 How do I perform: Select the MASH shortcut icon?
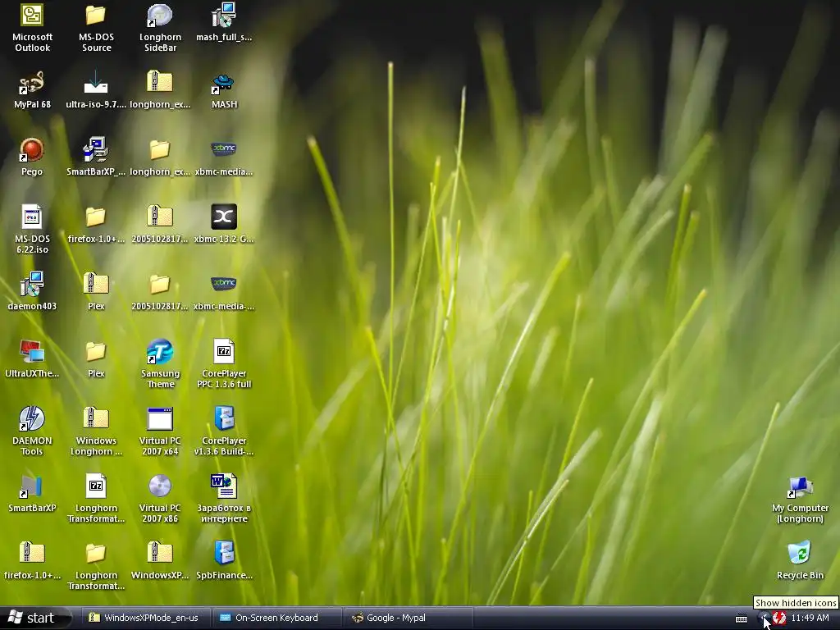pyautogui.click(x=224, y=90)
